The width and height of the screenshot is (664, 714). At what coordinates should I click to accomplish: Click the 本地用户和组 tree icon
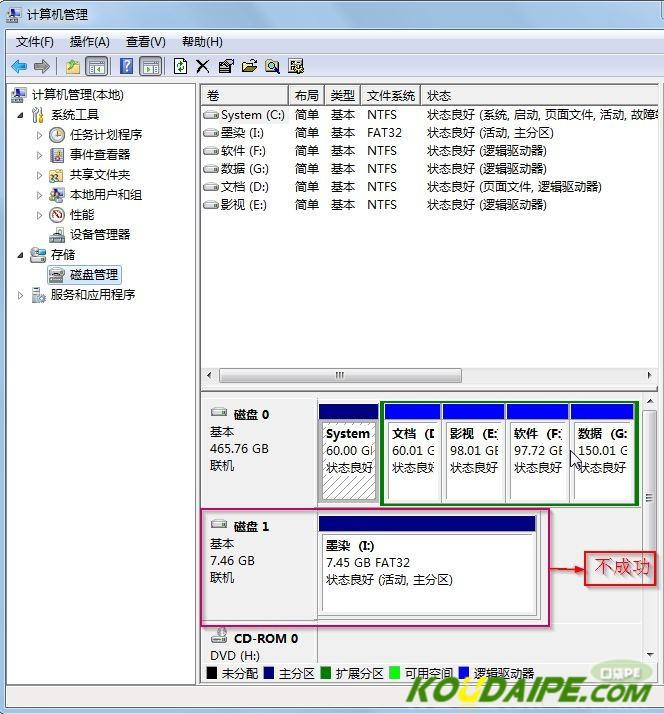point(57,195)
